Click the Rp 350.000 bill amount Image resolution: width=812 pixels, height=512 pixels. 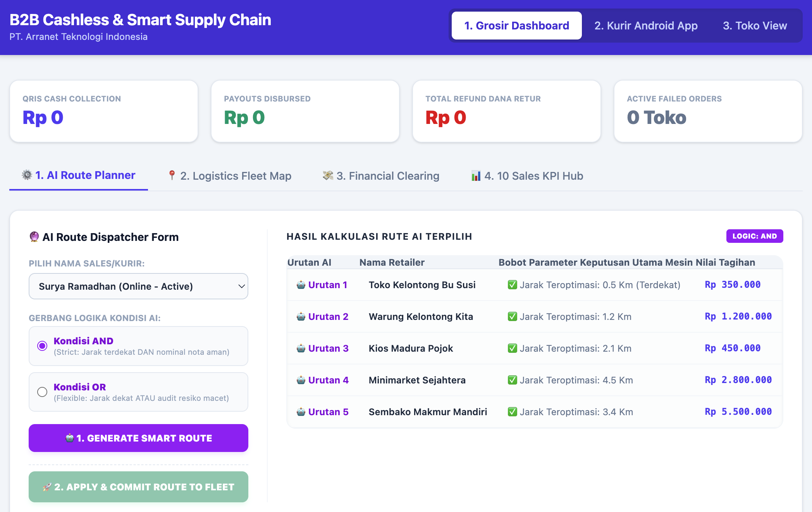click(733, 285)
